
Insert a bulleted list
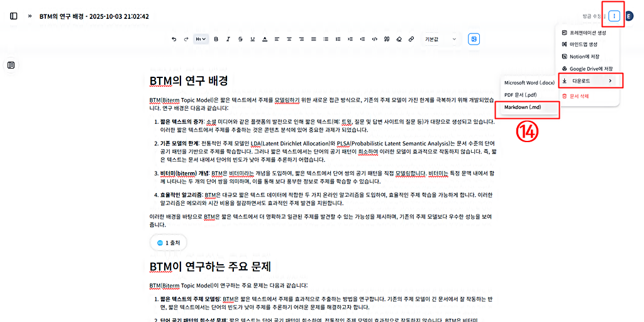326,39
